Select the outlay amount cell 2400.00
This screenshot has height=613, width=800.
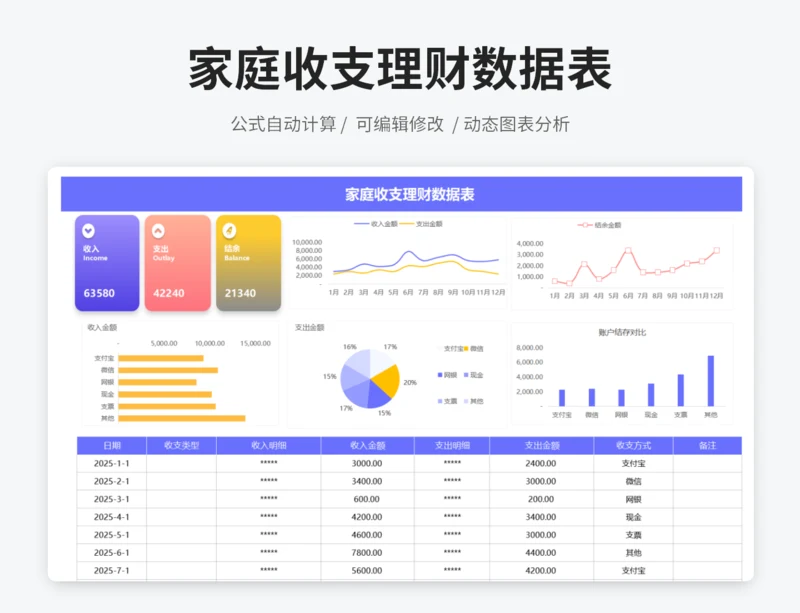point(541,463)
